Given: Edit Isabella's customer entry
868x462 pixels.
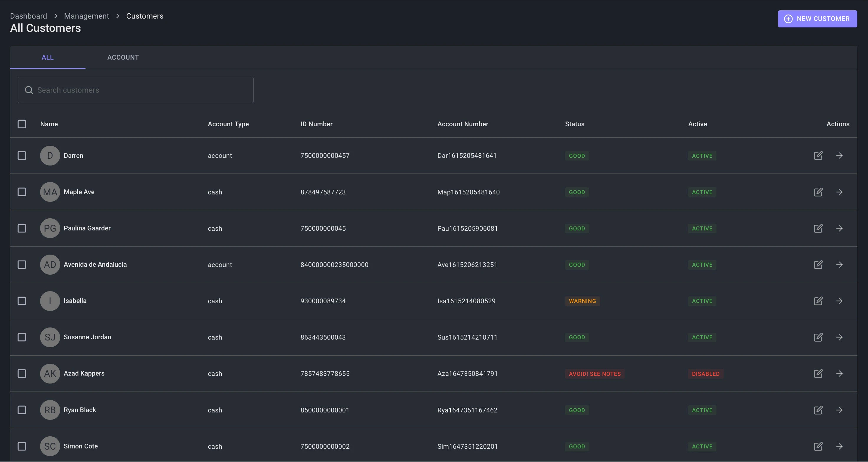Looking at the screenshot, I should coord(818,301).
